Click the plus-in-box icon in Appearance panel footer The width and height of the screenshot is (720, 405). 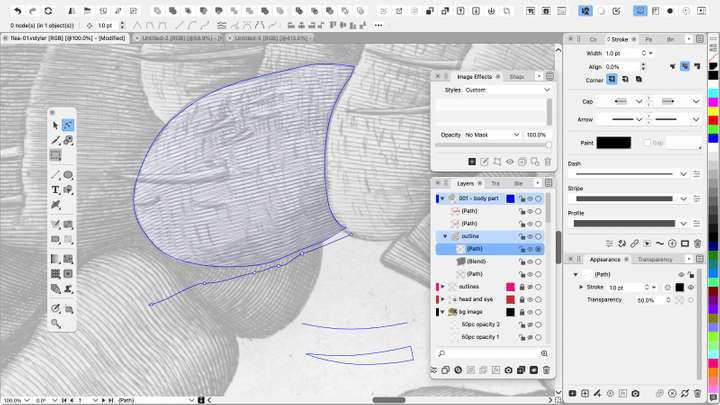(x=585, y=394)
